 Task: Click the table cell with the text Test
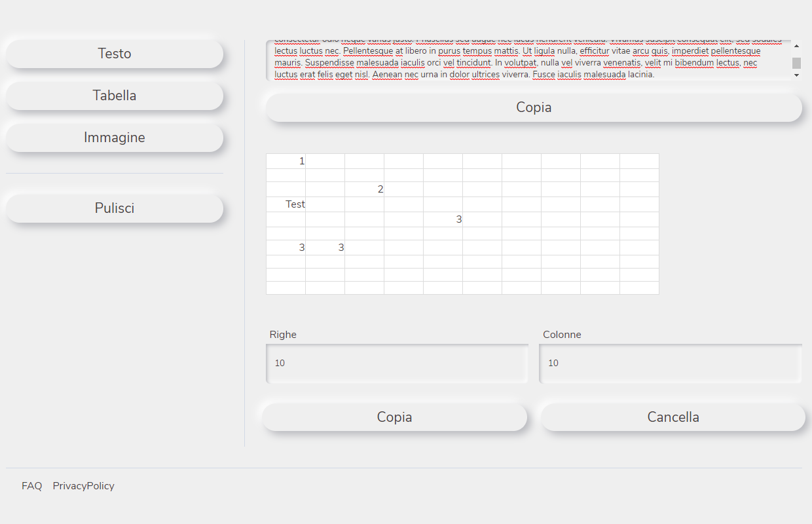pyautogui.click(x=286, y=204)
